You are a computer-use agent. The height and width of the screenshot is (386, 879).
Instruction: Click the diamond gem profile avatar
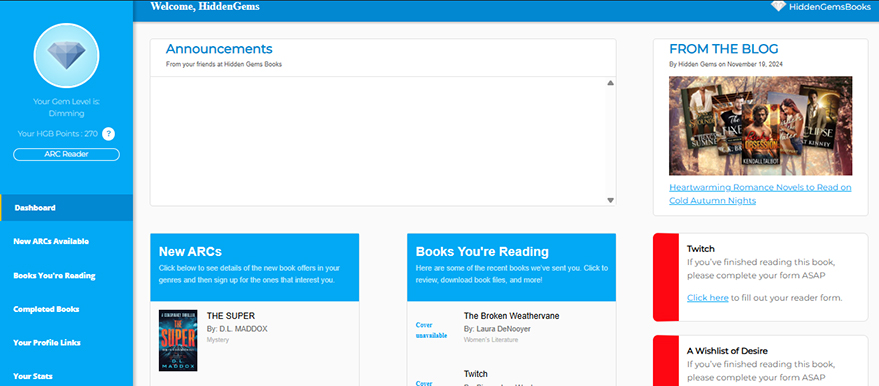66,55
